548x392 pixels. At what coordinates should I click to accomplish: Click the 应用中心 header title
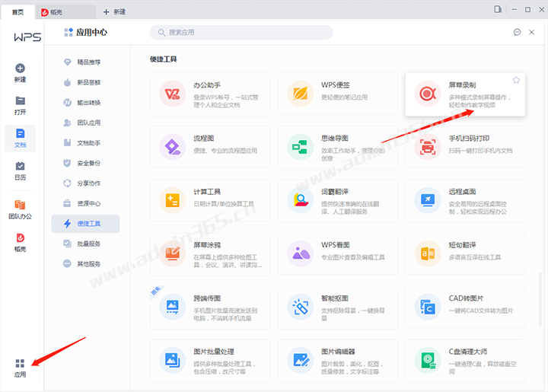[91, 32]
